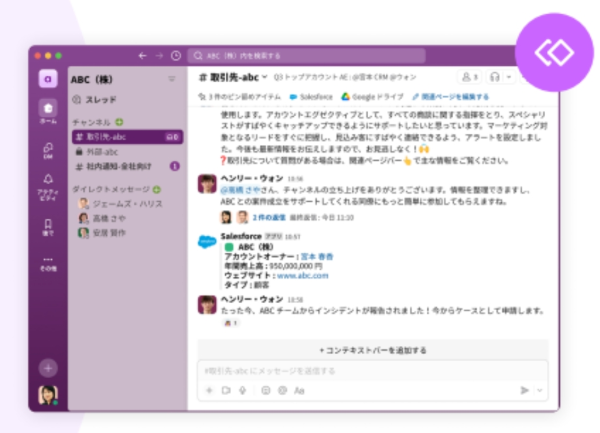Toggle Aa text formatting in composer
The height and width of the screenshot is (433, 600).
pos(299,391)
